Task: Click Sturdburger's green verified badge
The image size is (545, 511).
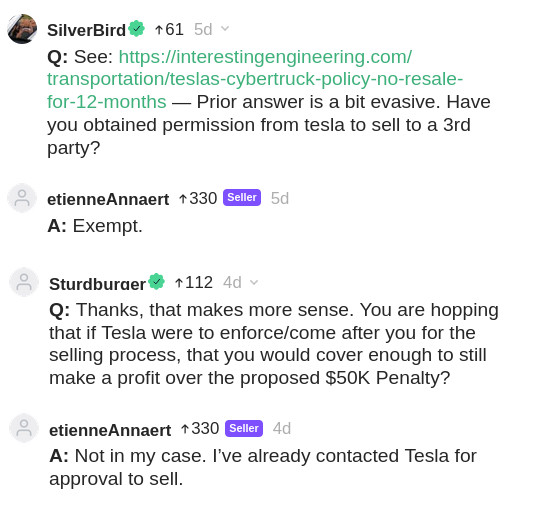Action: click(x=156, y=282)
